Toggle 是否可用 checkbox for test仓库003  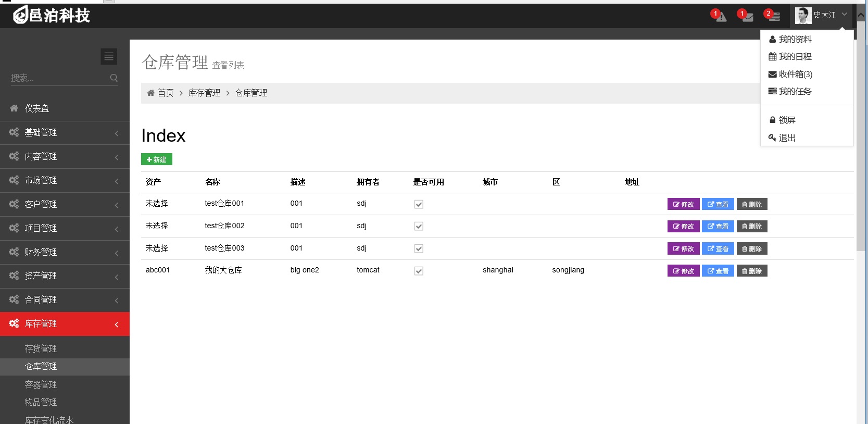pyautogui.click(x=419, y=248)
